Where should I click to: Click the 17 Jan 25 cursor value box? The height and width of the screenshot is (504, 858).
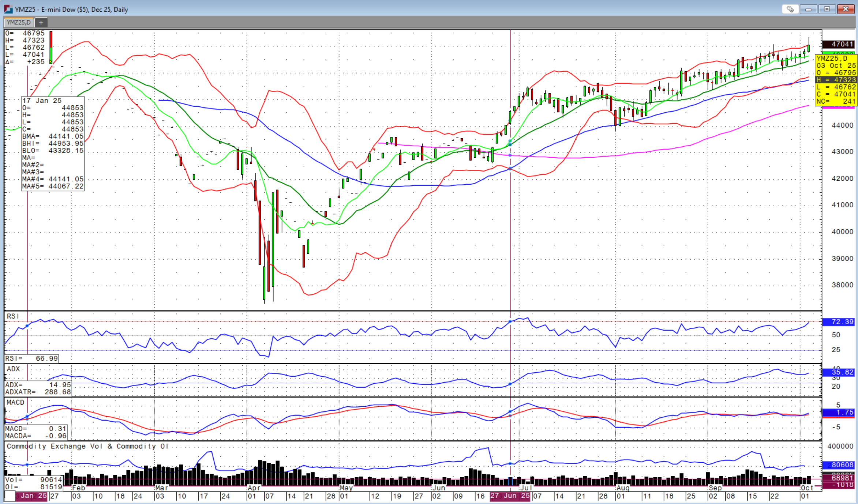[53, 143]
